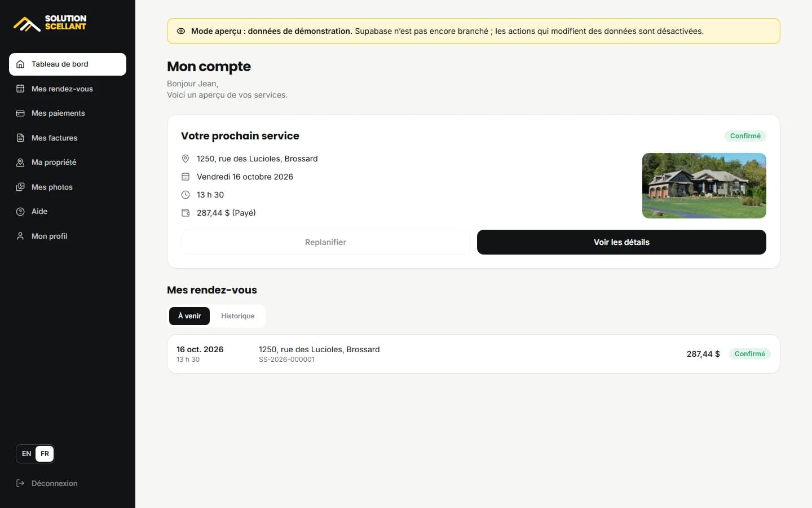Go to Mes photos
This screenshot has width=812, height=508.
68,187
